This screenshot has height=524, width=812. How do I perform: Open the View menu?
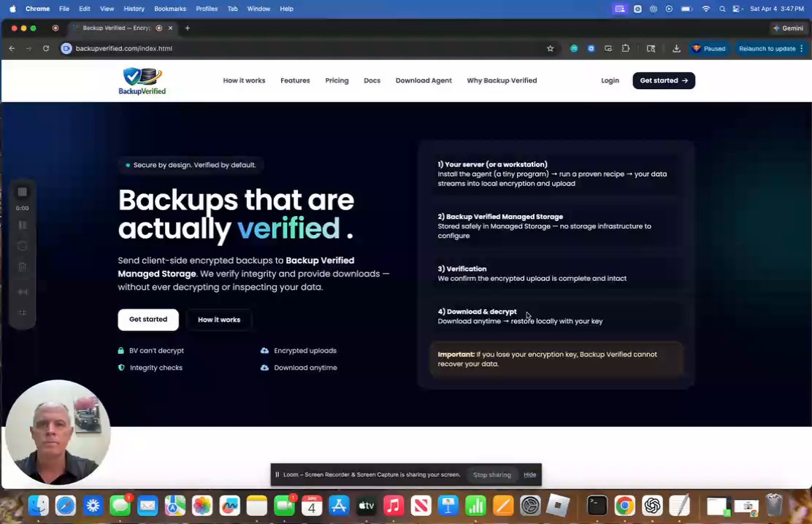pyautogui.click(x=107, y=9)
